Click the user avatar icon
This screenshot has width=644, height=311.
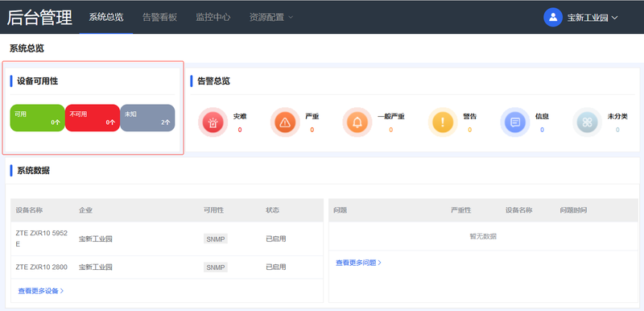tap(553, 17)
